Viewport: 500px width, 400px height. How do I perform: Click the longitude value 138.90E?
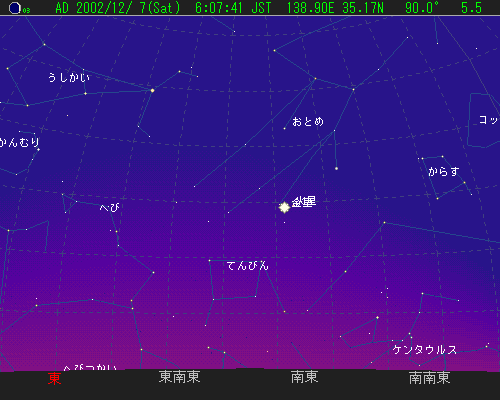coord(310,8)
